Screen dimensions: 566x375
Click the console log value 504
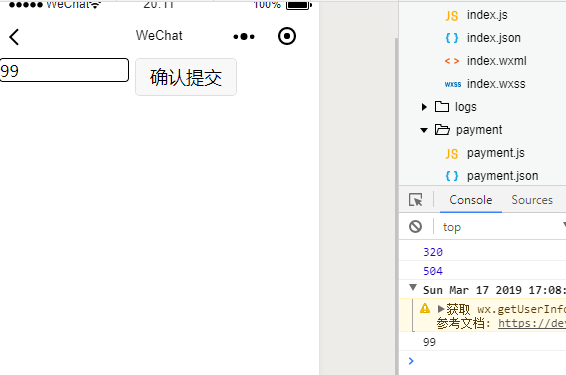pyautogui.click(x=433, y=271)
